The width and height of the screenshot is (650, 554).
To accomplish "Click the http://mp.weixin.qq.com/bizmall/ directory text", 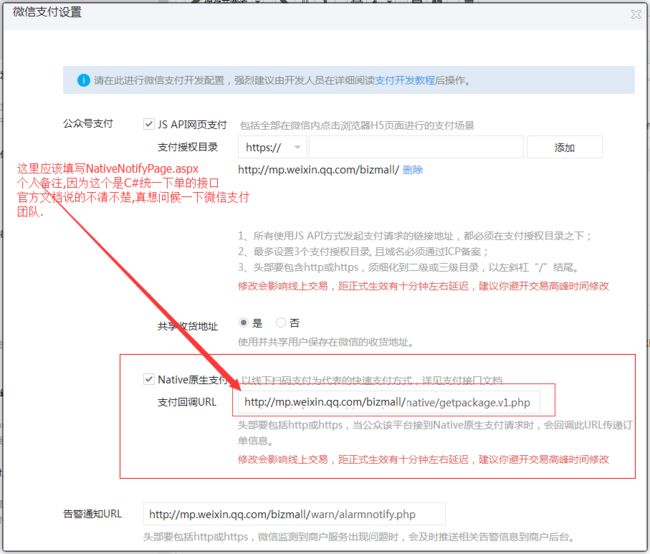I will click(x=318, y=170).
